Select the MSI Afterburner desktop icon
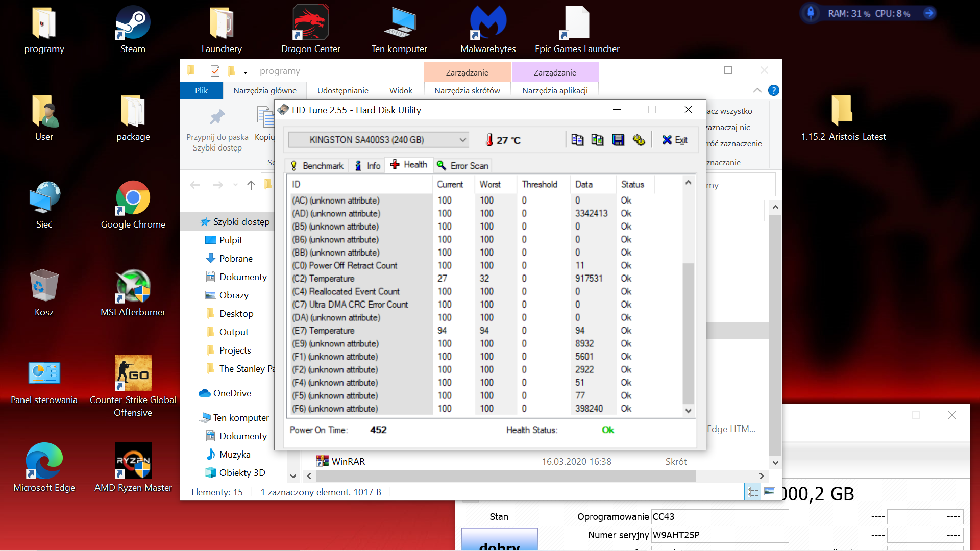The width and height of the screenshot is (980, 551). click(x=133, y=293)
